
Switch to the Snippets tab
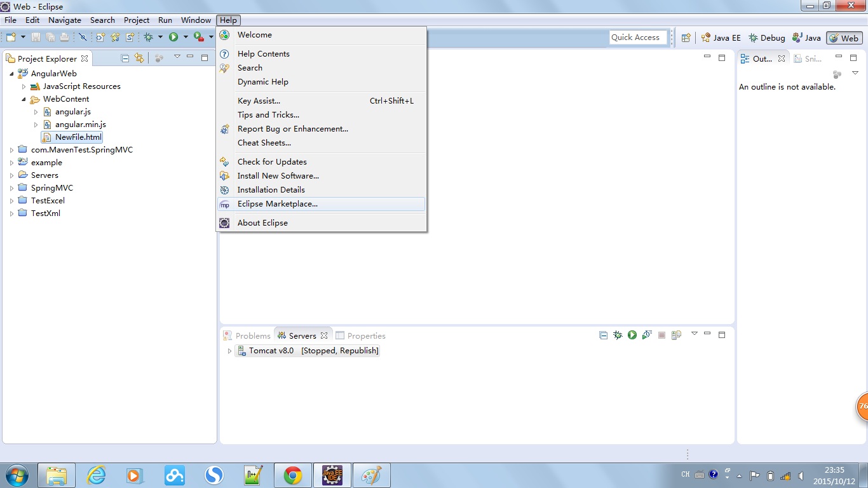pyautogui.click(x=807, y=58)
